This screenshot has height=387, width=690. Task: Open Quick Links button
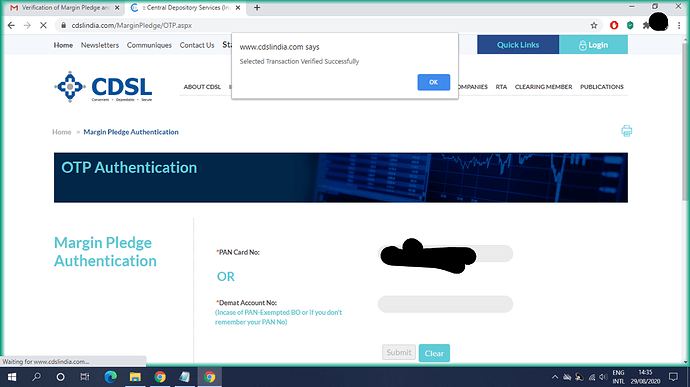click(x=518, y=44)
